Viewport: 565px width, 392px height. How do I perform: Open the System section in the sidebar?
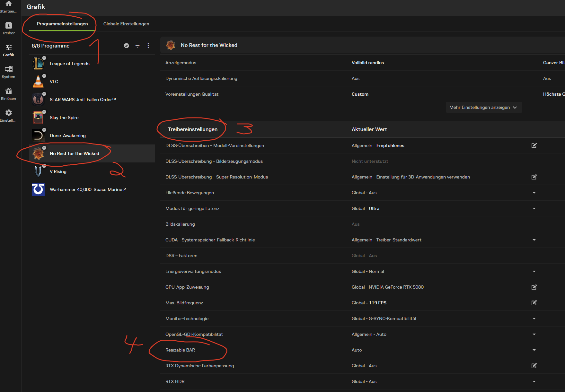pos(8,72)
